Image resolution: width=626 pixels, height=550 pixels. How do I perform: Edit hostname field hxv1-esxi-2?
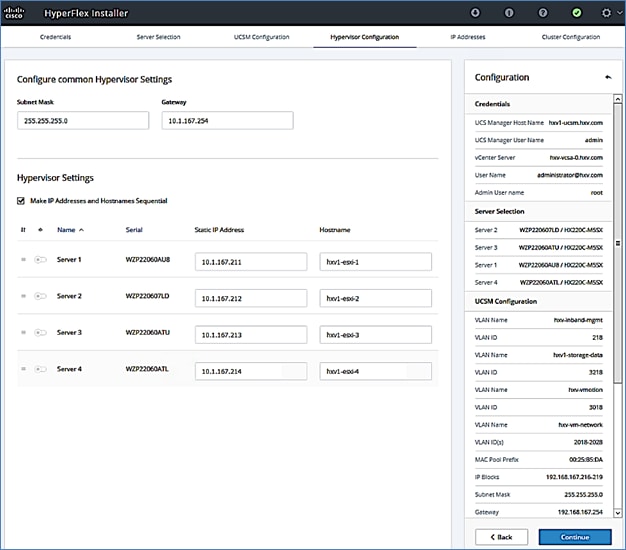tap(376, 298)
